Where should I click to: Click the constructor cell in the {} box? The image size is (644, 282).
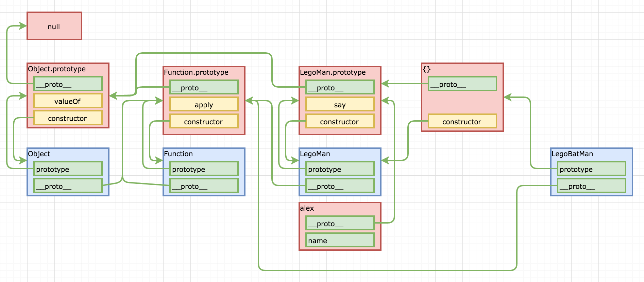pos(462,121)
